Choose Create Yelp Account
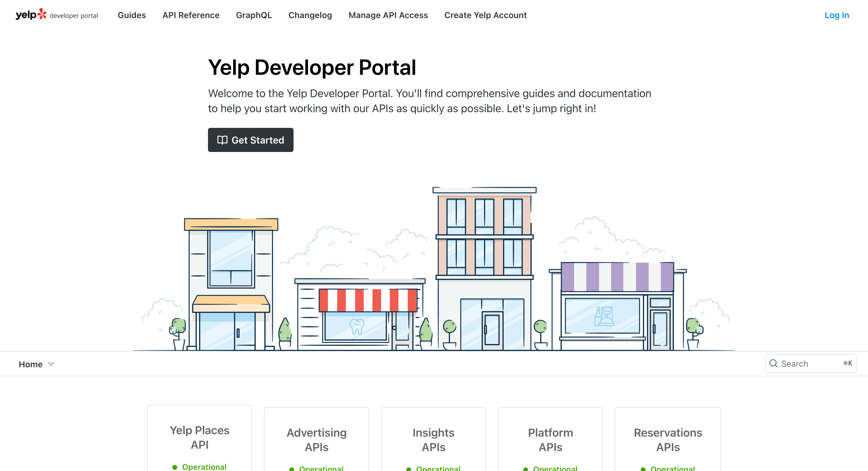Image resolution: width=868 pixels, height=471 pixels. pos(485,15)
